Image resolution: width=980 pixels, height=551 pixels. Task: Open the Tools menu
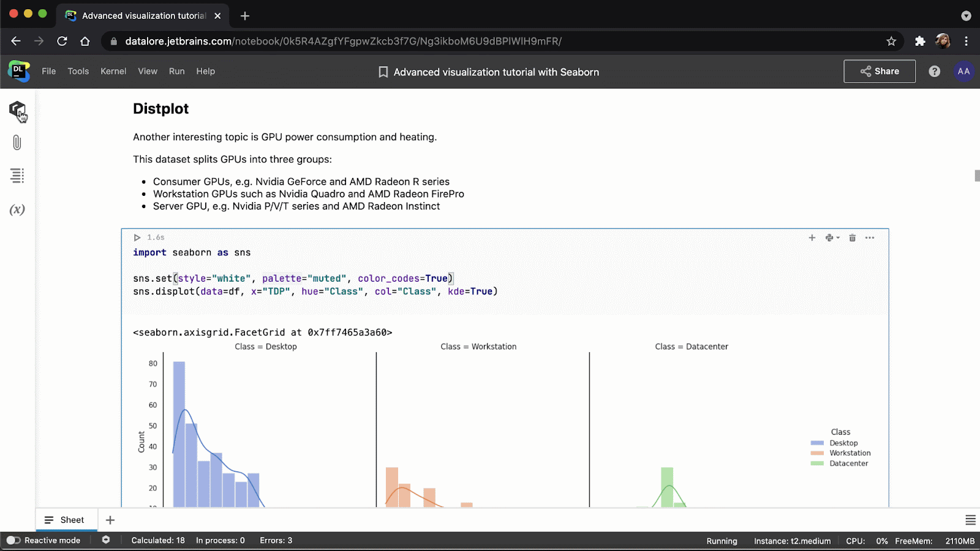click(78, 72)
